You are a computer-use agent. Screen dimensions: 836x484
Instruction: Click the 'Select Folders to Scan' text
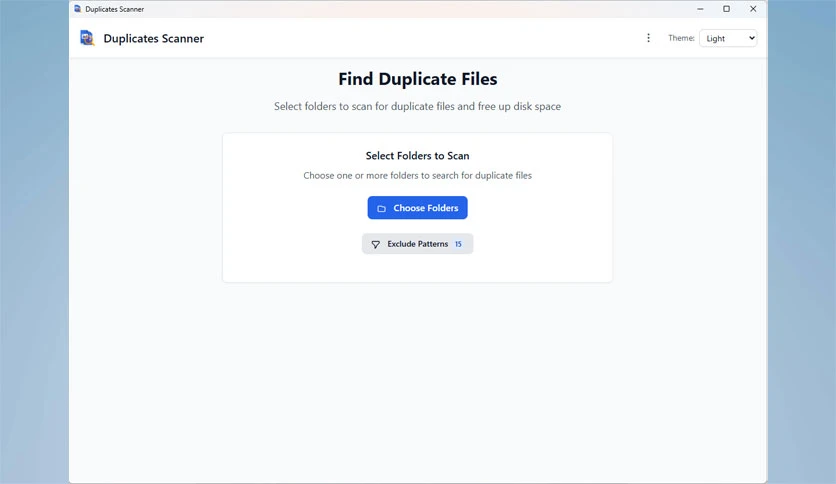click(417, 156)
